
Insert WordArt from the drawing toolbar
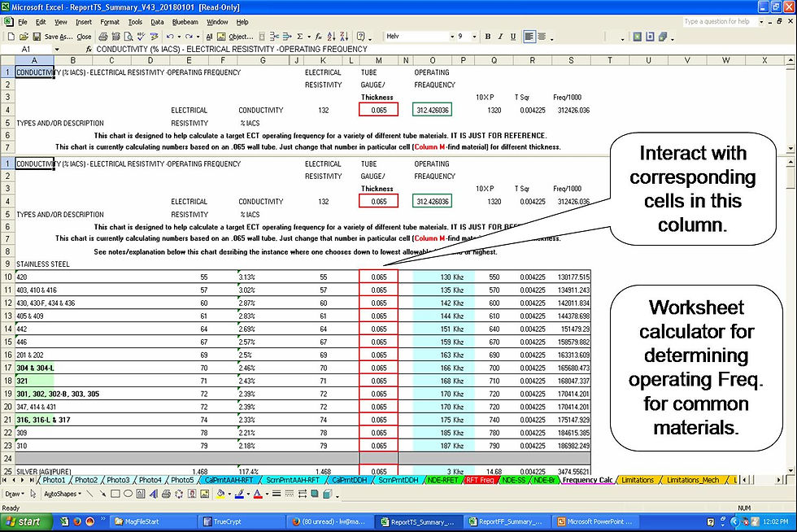[x=154, y=494]
